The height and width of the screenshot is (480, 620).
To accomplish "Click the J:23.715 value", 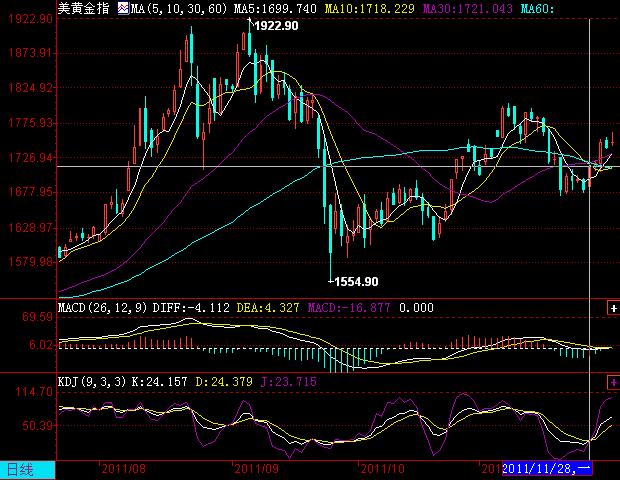I will click(x=289, y=382).
